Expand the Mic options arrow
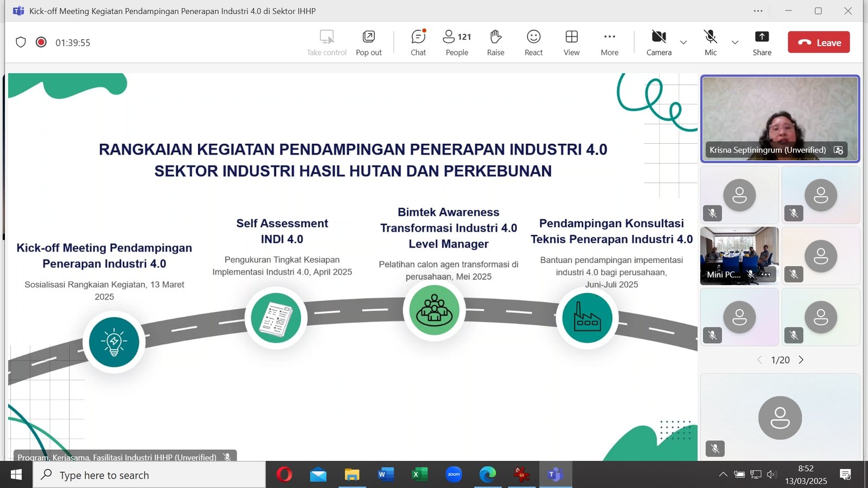The height and width of the screenshot is (488, 868). [735, 42]
